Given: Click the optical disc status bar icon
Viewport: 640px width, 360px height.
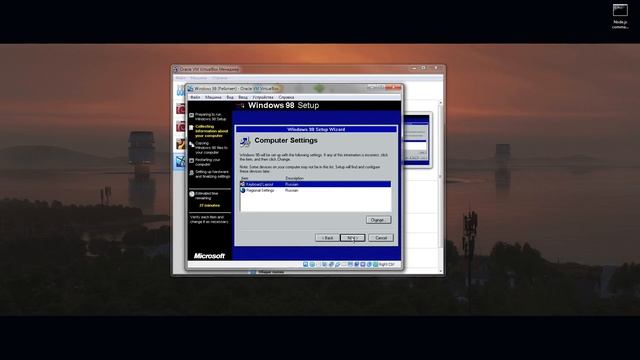Looking at the screenshot, I should point(312,264).
